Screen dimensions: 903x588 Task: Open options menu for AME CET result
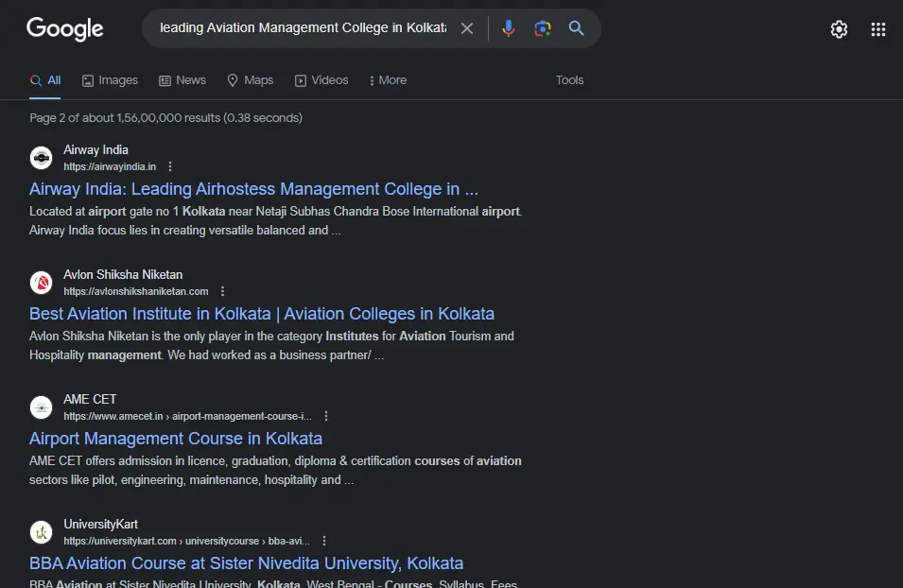coord(326,416)
